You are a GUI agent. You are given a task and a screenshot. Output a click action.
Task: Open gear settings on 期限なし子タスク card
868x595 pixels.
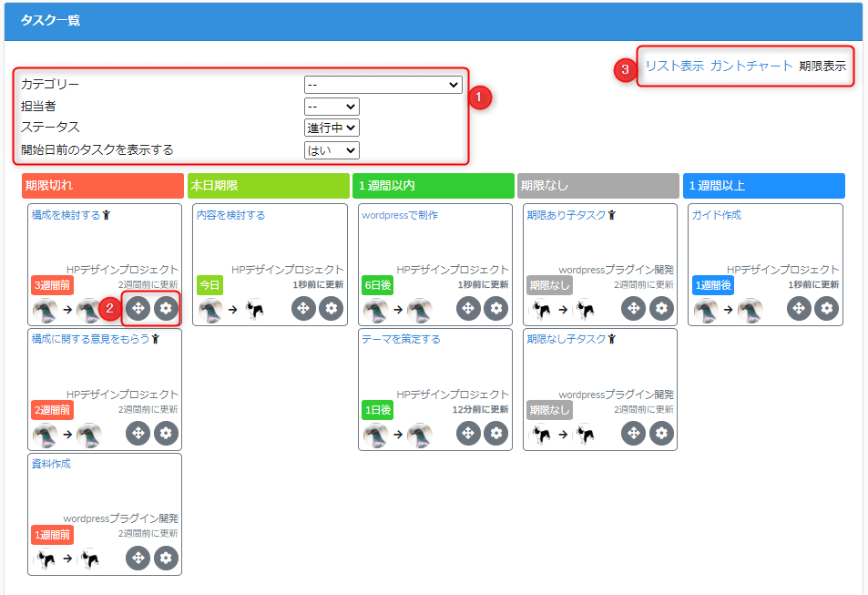pos(661,433)
